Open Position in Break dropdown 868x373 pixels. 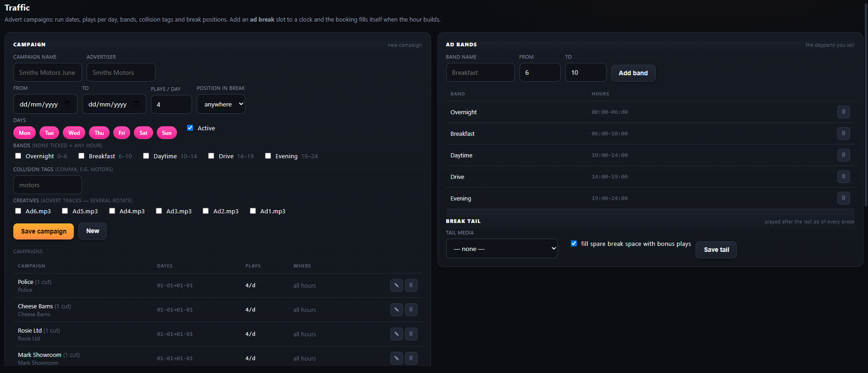click(x=221, y=104)
